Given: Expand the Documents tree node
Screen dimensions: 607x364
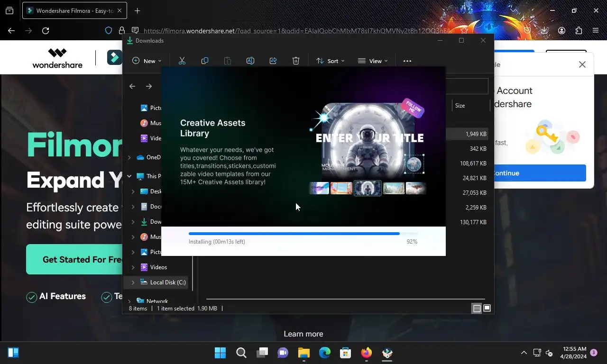Looking at the screenshot, I should (133, 207).
